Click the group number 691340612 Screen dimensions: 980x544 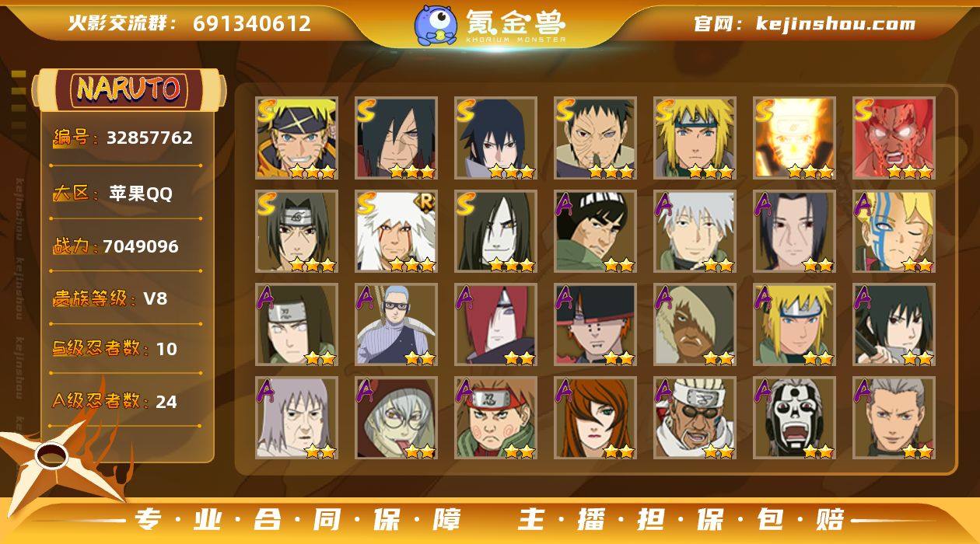tap(252, 24)
